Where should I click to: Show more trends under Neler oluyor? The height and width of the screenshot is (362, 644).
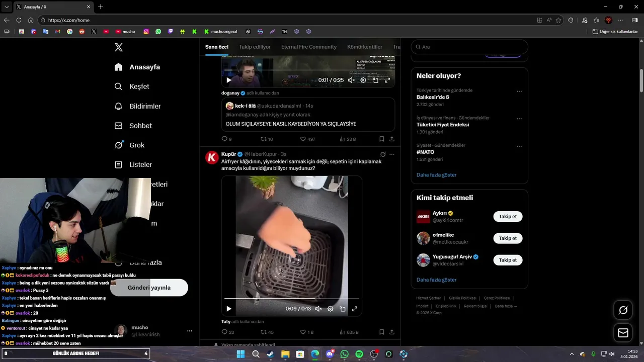click(436, 175)
